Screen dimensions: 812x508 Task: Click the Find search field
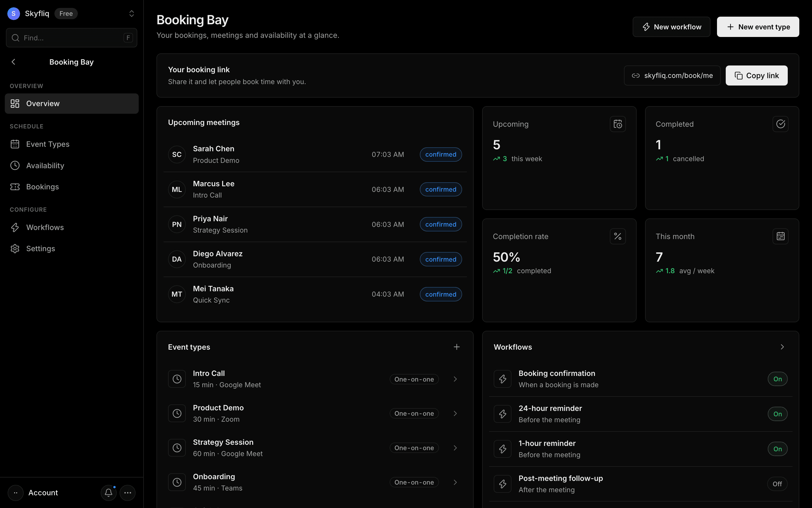click(x=71, y=38)
